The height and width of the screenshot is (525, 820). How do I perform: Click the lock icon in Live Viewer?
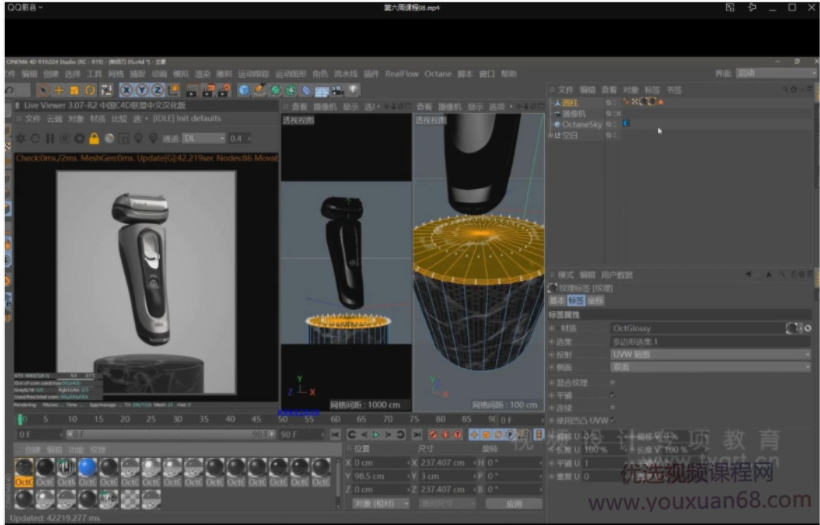[94, 138]
